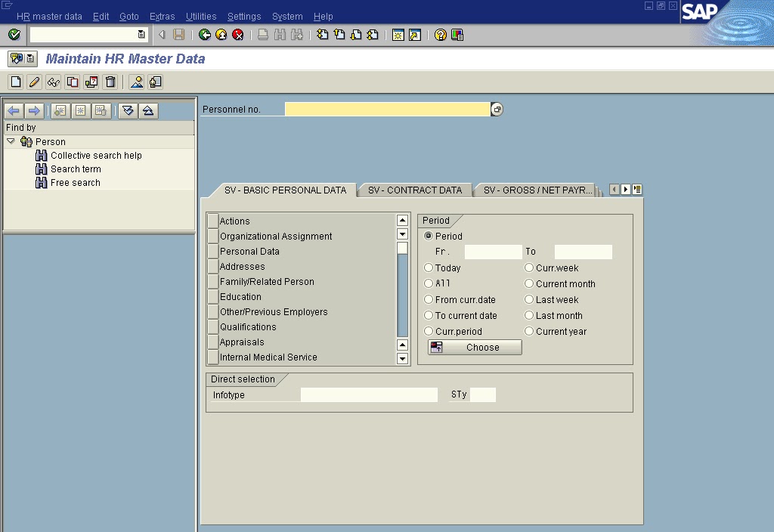
Task: Open the Delete (trash can) icon
Action: [110, 82]
